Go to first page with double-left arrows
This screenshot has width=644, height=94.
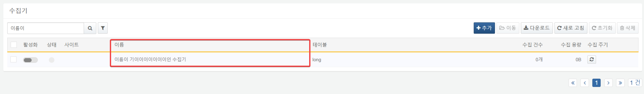(573, 83)
